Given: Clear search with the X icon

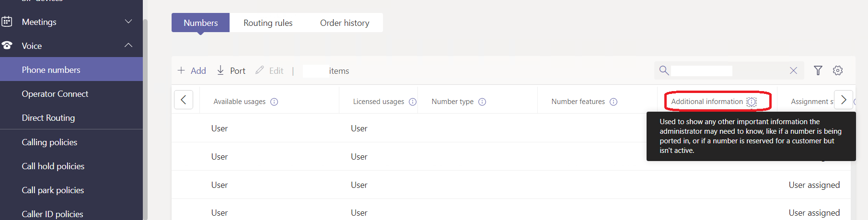Looking at the screenshot, I should click(793, 70).
